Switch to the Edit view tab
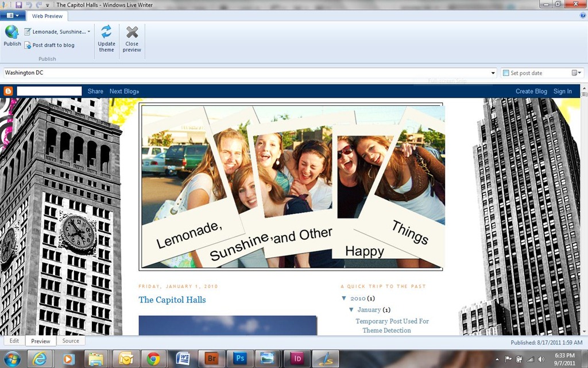The width and height of the screenshot is (588, 368). 14,340
